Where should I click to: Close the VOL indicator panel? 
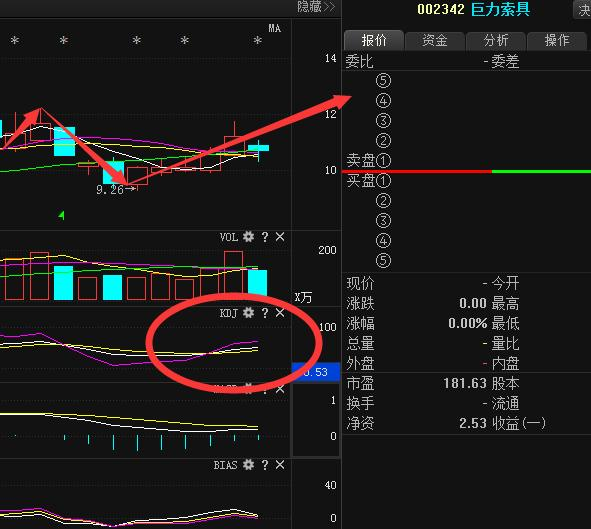280,237
